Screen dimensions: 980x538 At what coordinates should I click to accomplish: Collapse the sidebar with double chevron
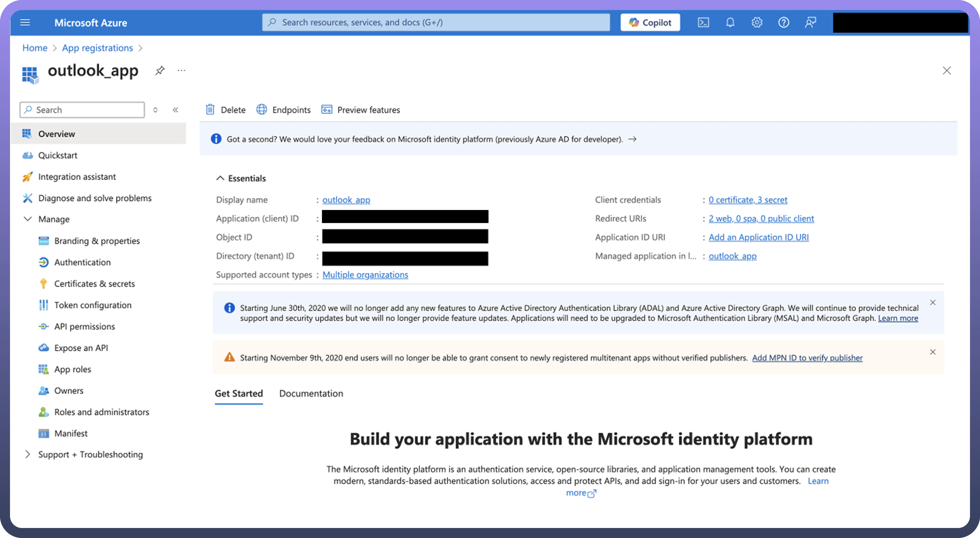point(175,110)
